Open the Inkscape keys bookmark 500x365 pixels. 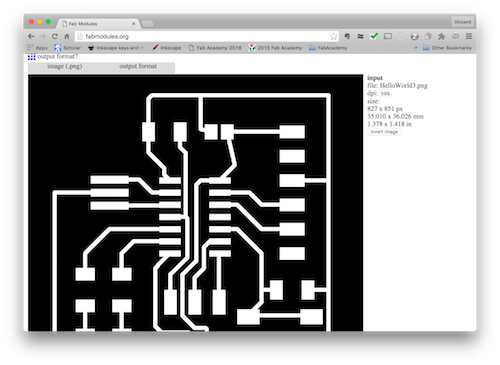(116, 48)
